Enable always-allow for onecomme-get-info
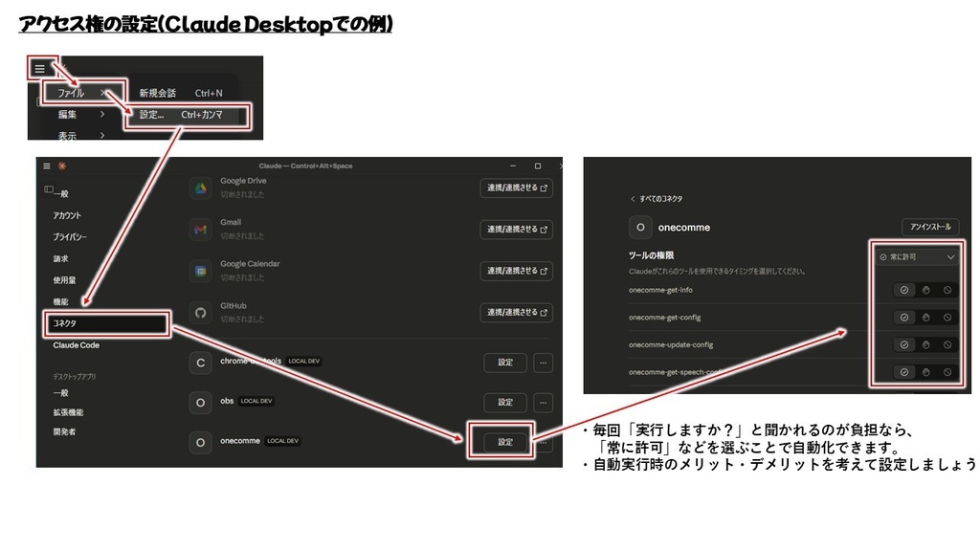 coord(903,290)
